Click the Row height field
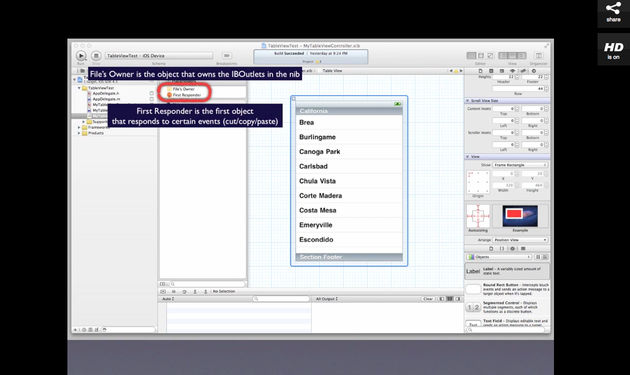This screenshot has width=630, height=375. (x=517, y=88)
